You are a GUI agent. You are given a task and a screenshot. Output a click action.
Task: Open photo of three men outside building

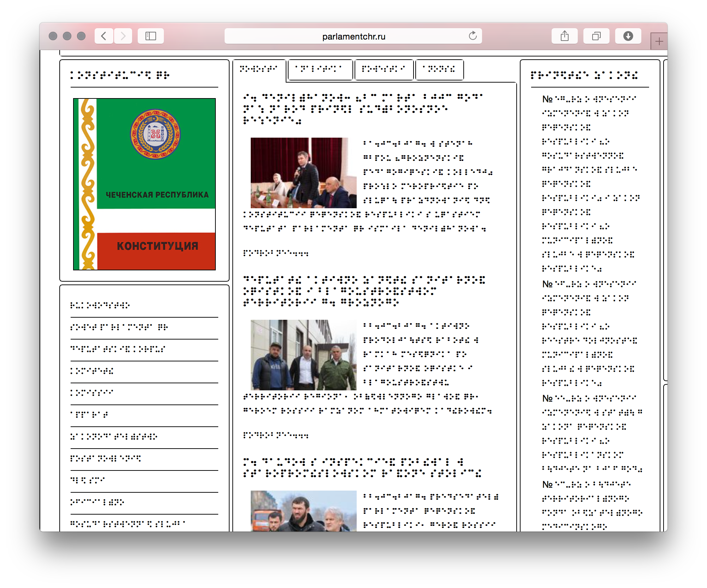(x=303, y=355)
